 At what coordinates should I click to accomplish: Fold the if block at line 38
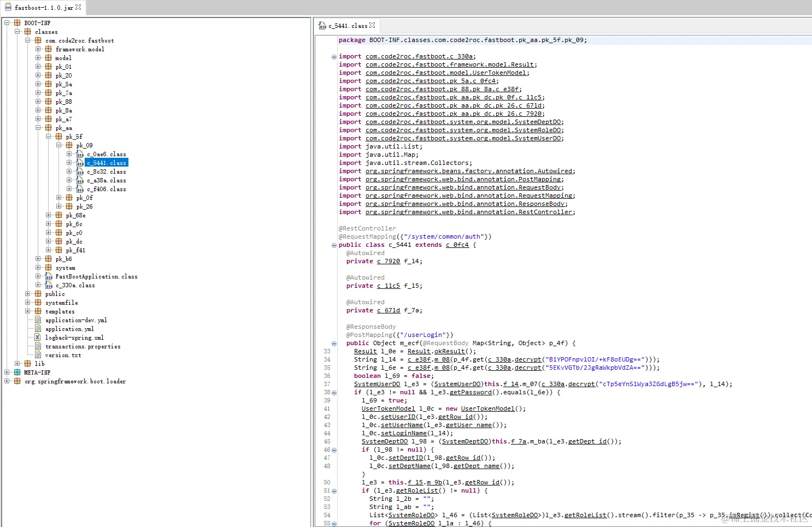point(334,393)
